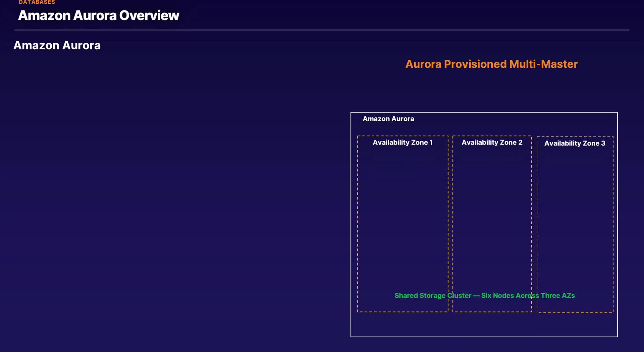This screenshot has height=352, width=644.
Task: Click the horizontal divider line under the title
Action: click(x=322, y=30)
